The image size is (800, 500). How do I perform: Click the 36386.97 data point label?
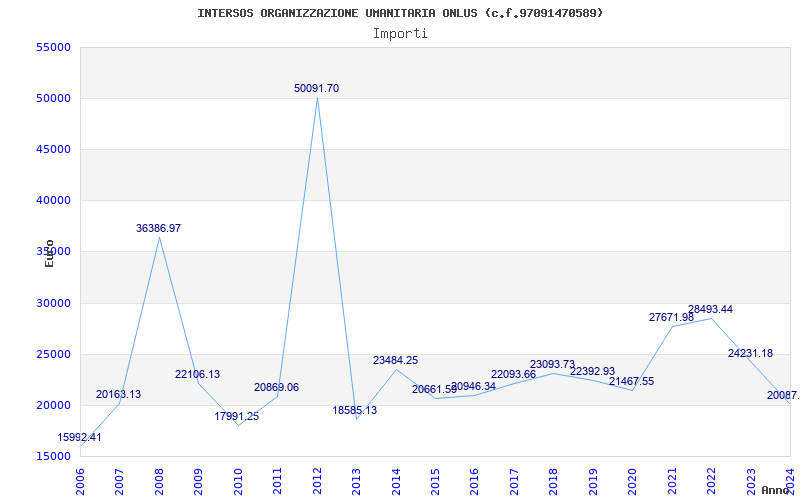coord(158,228)
